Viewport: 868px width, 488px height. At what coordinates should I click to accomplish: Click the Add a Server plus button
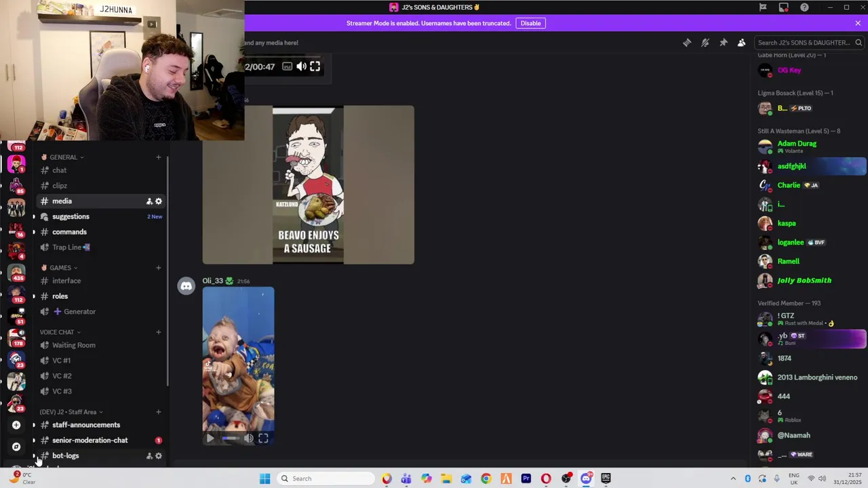[16, 425]
